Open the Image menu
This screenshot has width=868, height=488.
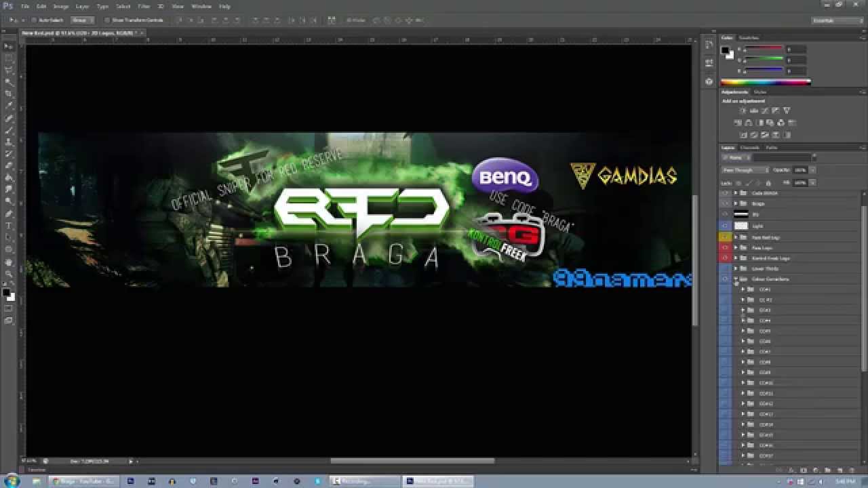point(61,6)
